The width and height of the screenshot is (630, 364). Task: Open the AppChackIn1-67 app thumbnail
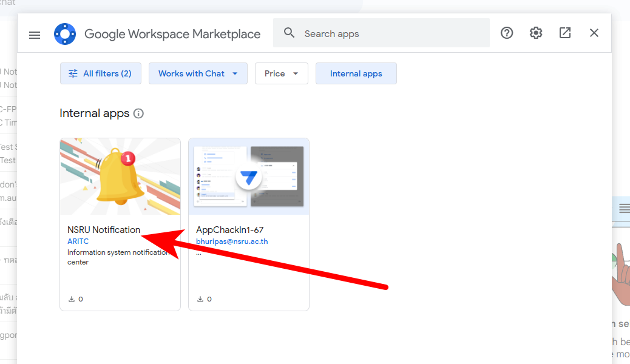tap(249, 177)
